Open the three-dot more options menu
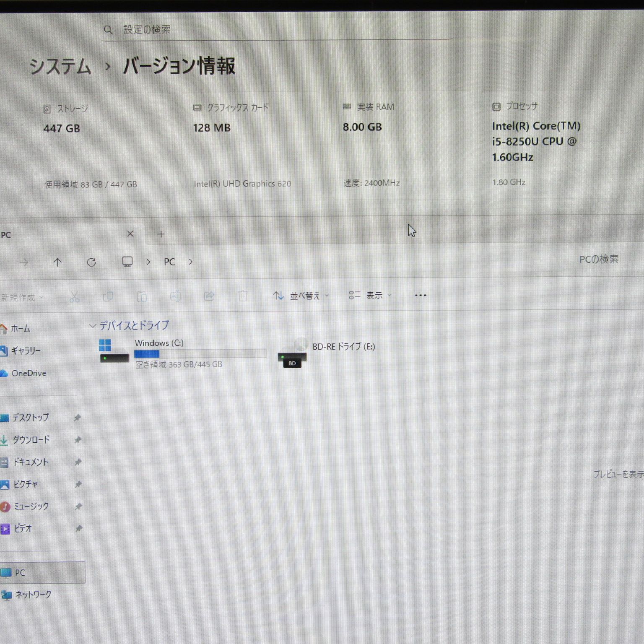 (421, 296)
